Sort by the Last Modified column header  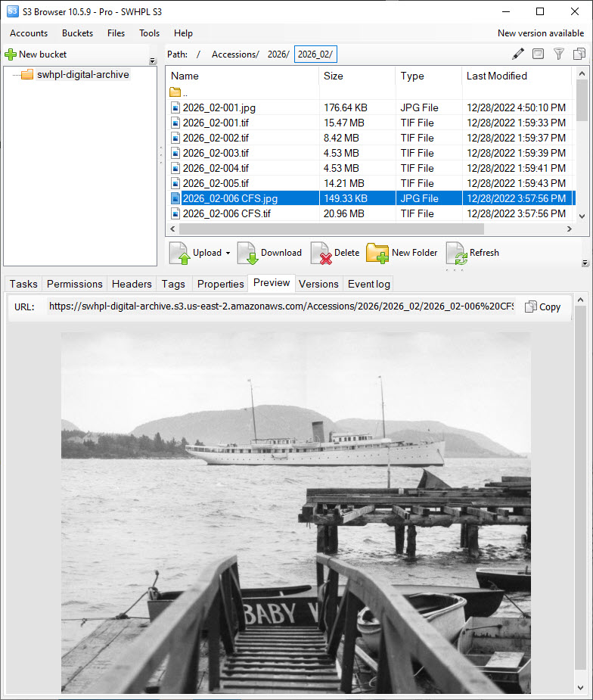[517, 76]
